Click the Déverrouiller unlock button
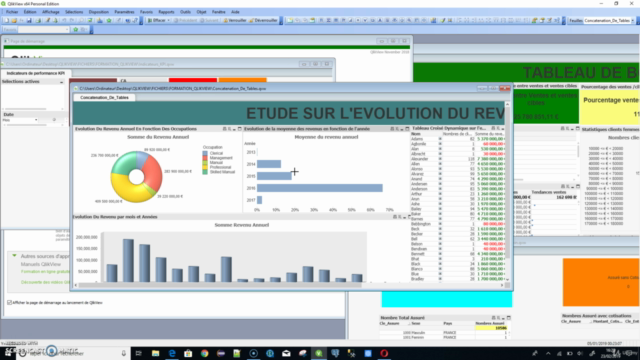The height and width of the screenshot is (360, 640). pyautogui.click(x=263, y=20)
